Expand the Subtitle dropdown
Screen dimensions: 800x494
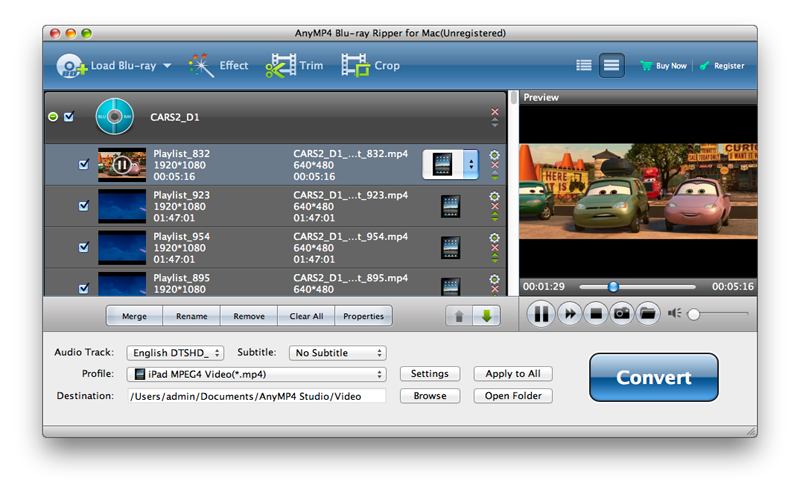pos(337,353)
